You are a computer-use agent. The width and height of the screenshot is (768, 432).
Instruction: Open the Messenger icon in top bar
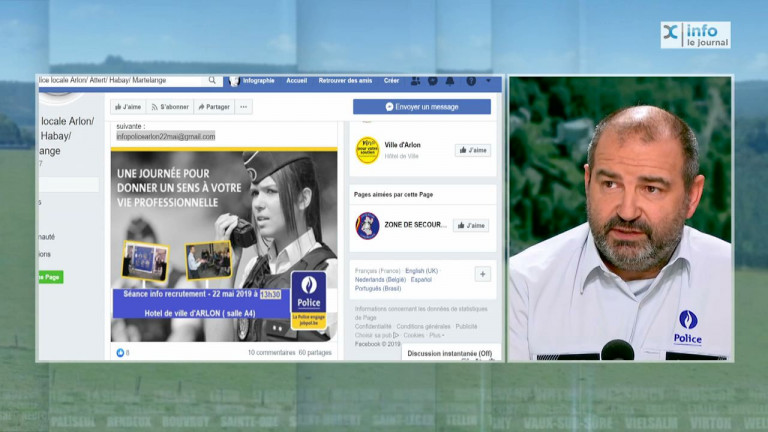(433, 81)
